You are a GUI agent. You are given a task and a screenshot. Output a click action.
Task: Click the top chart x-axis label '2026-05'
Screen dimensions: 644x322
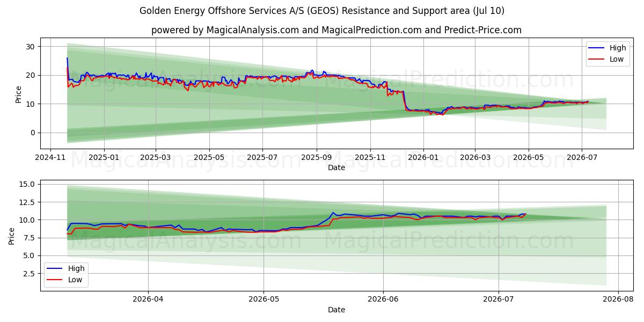[x=528, y=158]
